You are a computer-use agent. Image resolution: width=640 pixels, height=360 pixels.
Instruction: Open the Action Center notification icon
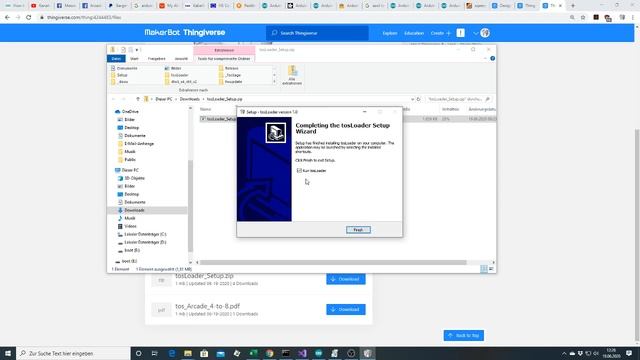click(629, 353)
